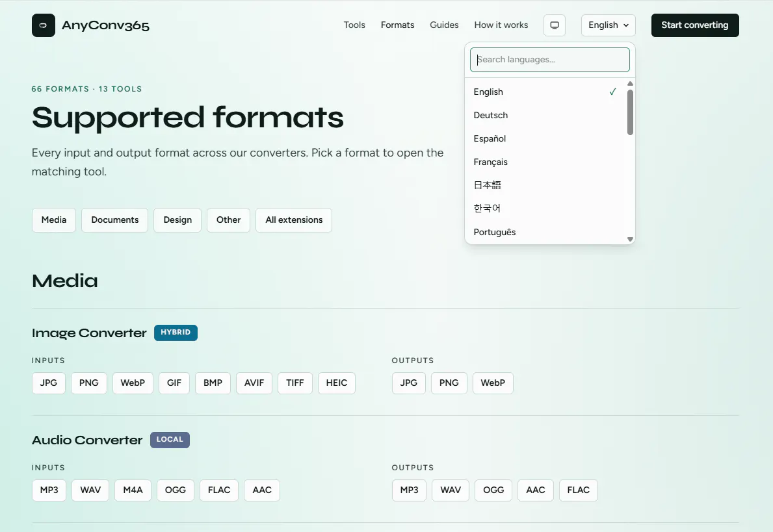Choose FLAC under Audio Converter inputs
The width and height of the screenshot is (773, 532).
point(219,490)
